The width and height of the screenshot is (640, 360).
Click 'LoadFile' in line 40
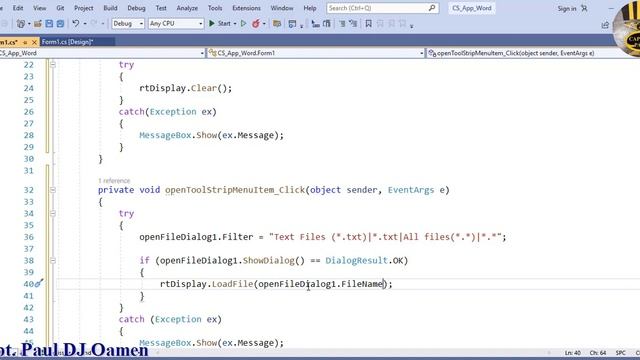(232, 284)
